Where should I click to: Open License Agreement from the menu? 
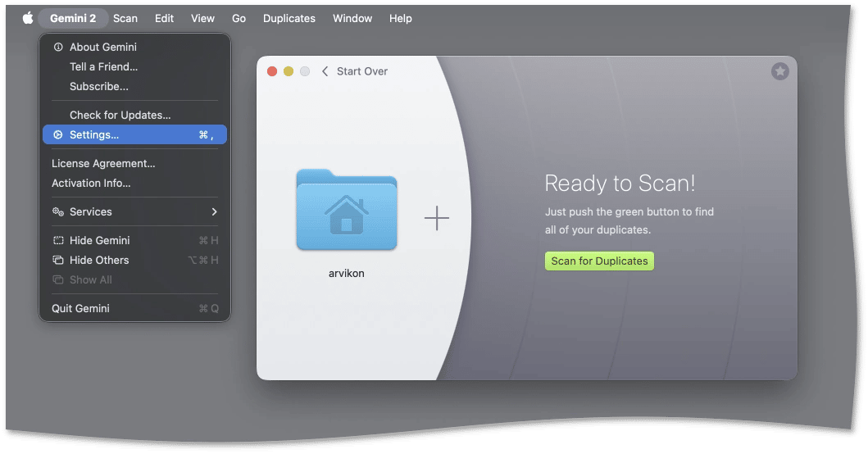[103, 164]
